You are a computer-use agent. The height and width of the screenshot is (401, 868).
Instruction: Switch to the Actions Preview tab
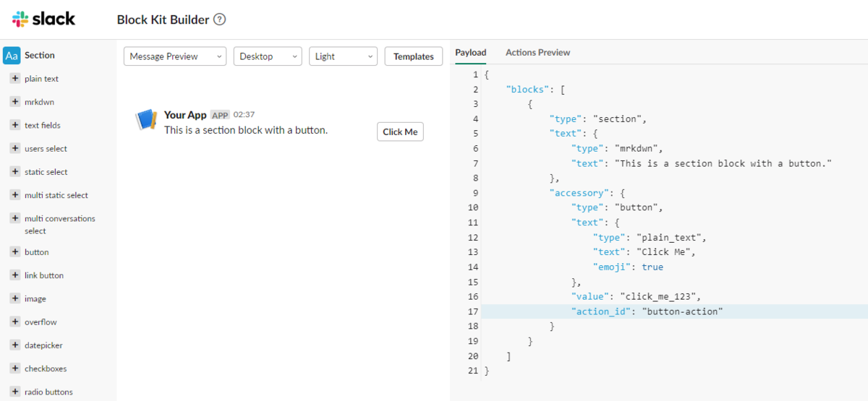537,52
